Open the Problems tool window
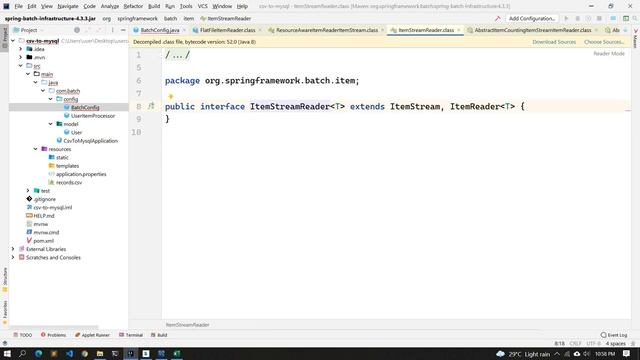This screenshot has height=360, width=640. pyautogui.click(x=53, y=335)
